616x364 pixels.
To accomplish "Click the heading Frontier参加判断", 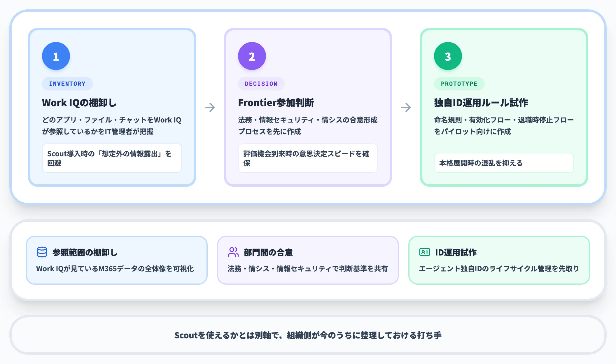I will click(276, 103).
